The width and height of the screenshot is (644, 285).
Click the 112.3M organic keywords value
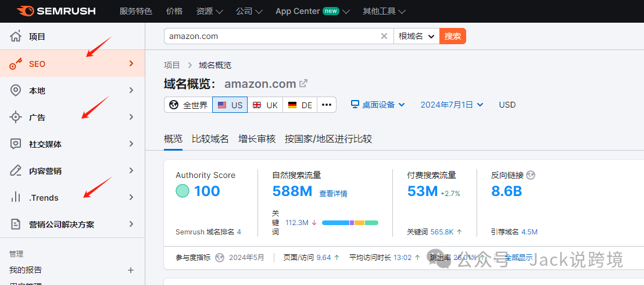click(x=297, y=223)
